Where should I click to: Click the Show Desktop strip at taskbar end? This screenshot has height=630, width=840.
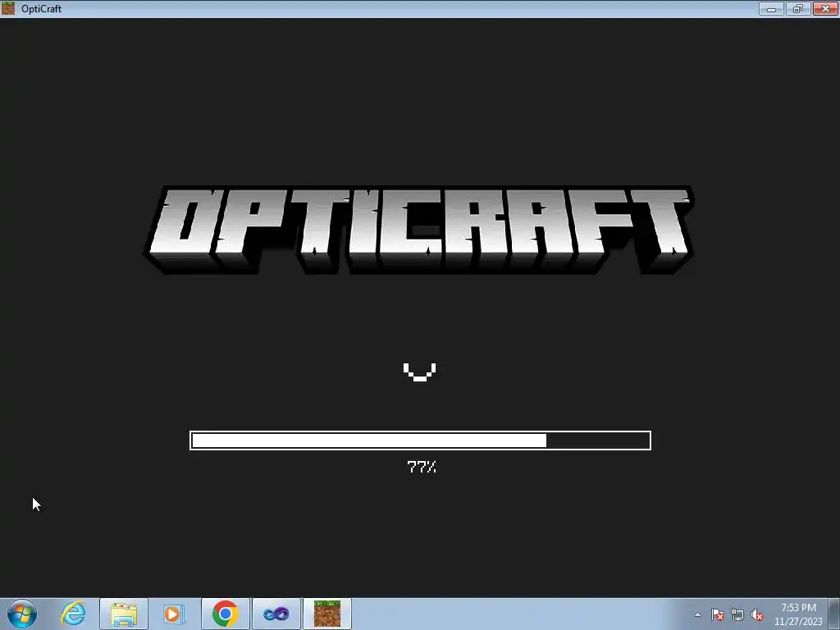click(834, 614)
